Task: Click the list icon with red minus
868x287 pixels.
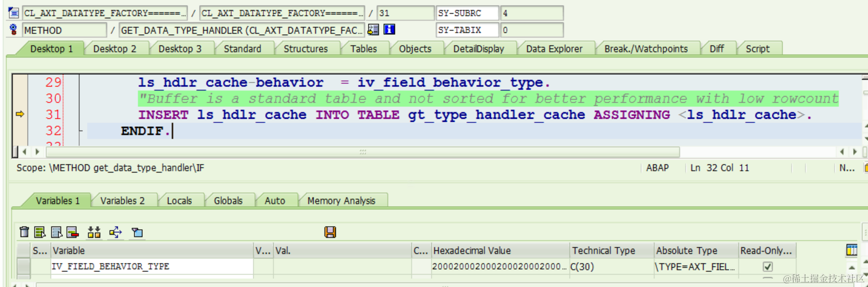Action: pyautogui.click(x=73, y=232)
